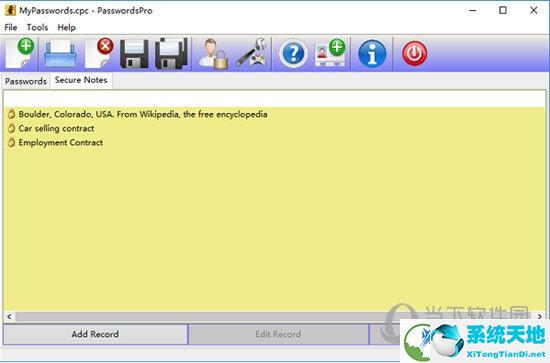Click the search field above the notes list
Image resolution: width=550 pixels, height=363 pixels.
point(275,99)
